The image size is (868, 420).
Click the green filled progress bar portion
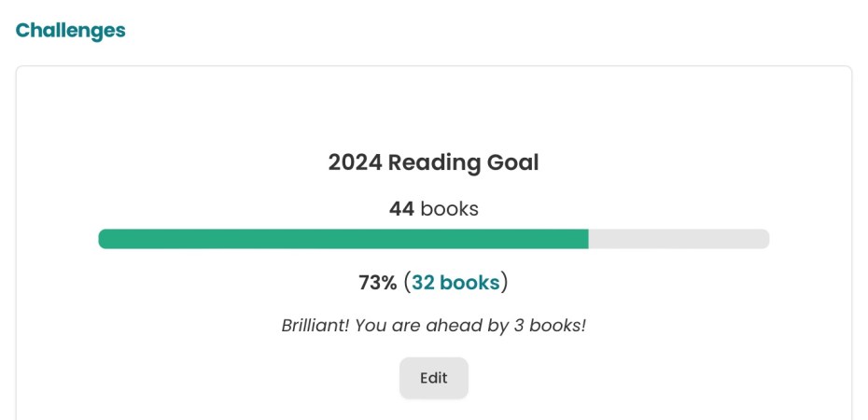pos(343,239)
